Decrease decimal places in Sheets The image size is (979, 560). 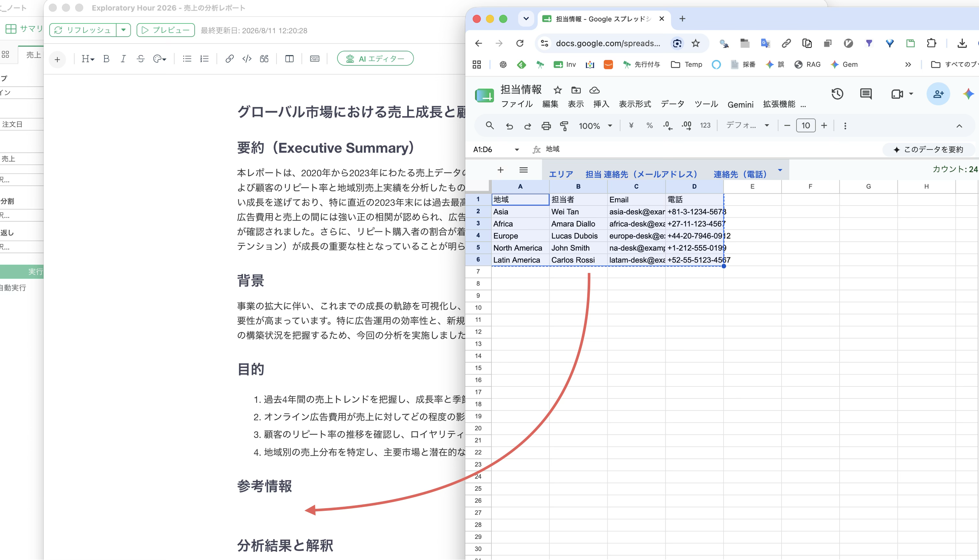pyautogui.click(x=668, y=126)
